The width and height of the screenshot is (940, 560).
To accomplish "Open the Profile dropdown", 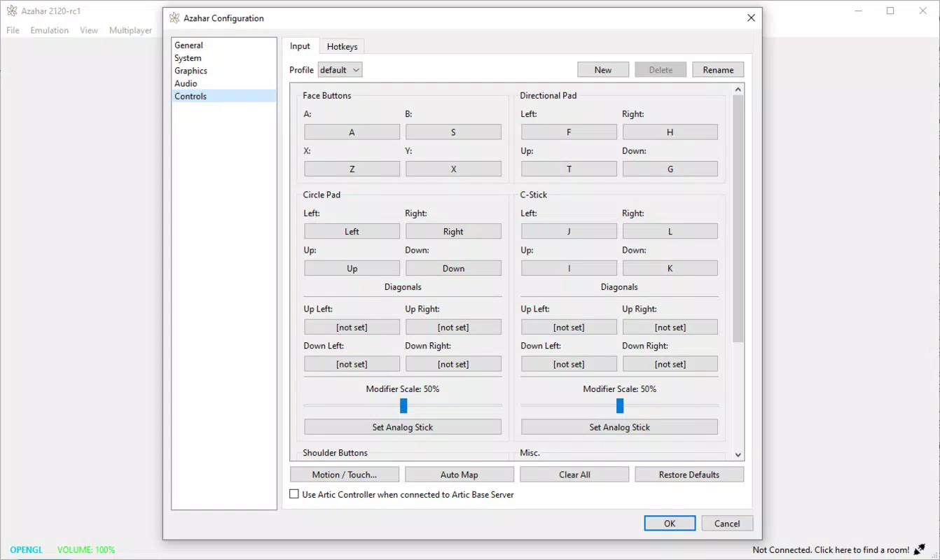I will point(340,70).
